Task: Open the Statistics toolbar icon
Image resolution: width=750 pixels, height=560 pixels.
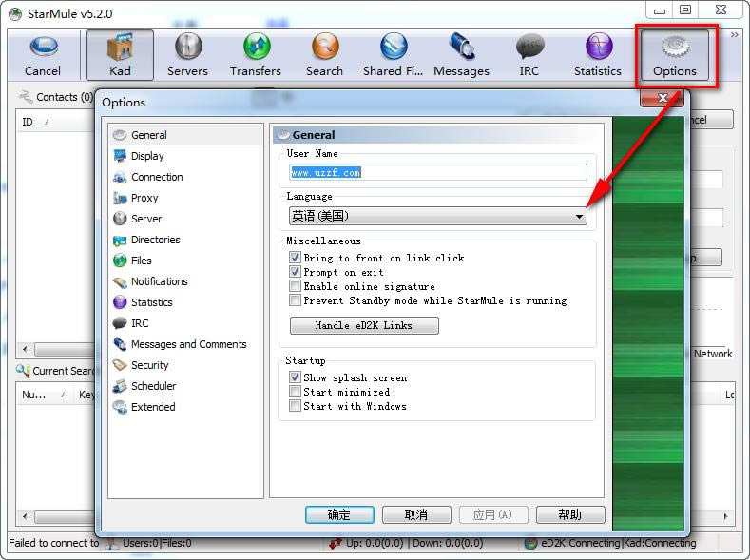Action: click(598, 55)
